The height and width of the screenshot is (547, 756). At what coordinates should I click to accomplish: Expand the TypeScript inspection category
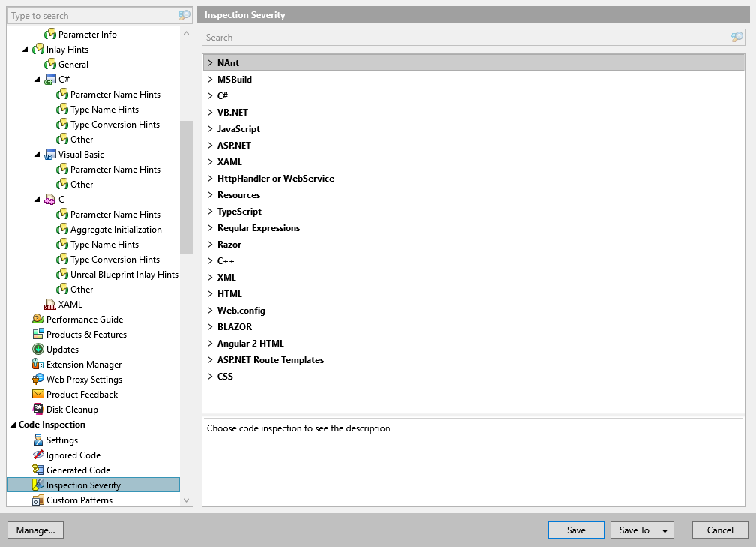point(210,212)
